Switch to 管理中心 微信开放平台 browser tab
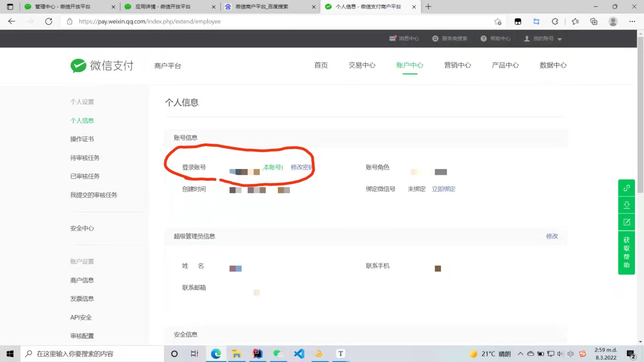The height and width of the screenshot is (362, 644). [x=70, y=7]
